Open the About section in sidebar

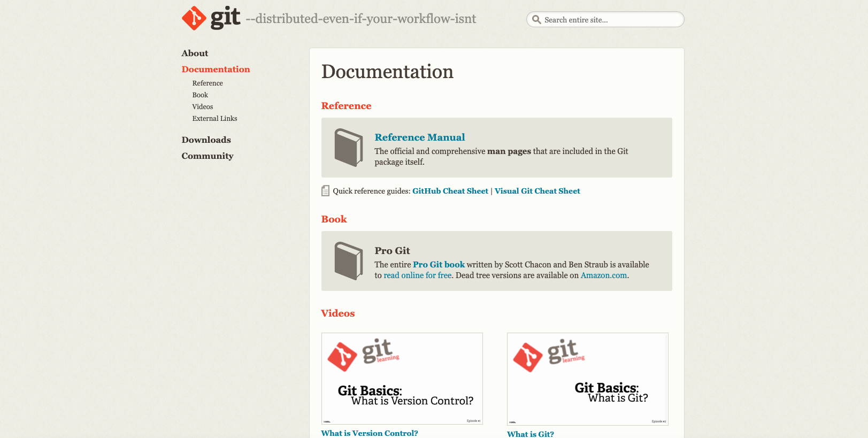tap(195, 53)
